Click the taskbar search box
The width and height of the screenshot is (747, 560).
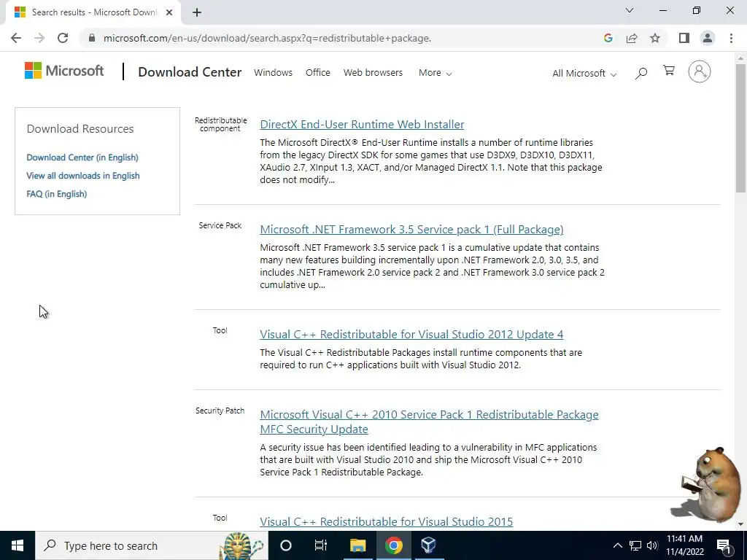pos(152,545)
